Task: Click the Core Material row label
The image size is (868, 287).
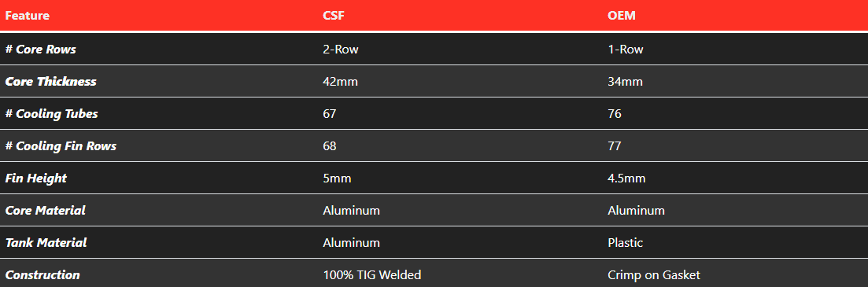Action: point(46,210)
